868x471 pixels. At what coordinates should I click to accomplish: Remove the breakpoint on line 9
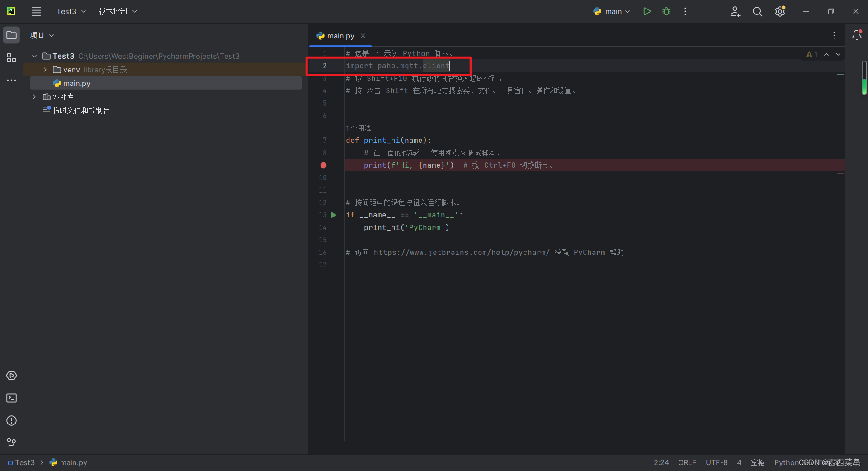pyautogui.click(x=323, y=165)
